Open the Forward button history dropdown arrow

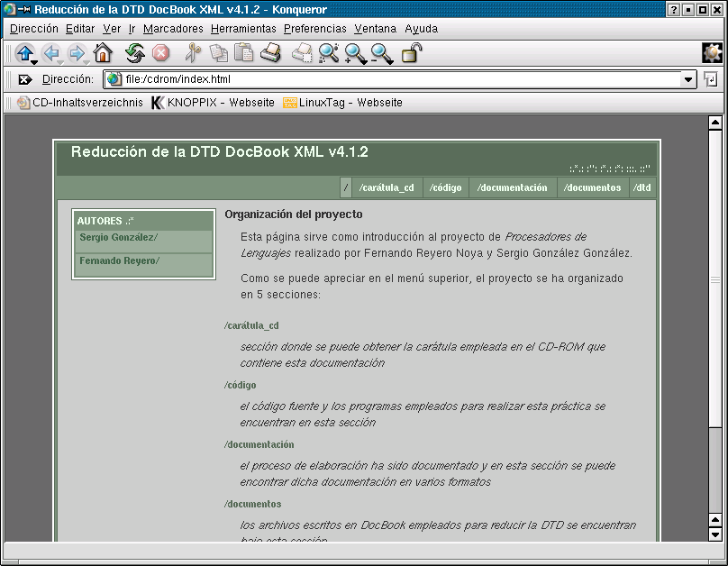pos(86,62)
